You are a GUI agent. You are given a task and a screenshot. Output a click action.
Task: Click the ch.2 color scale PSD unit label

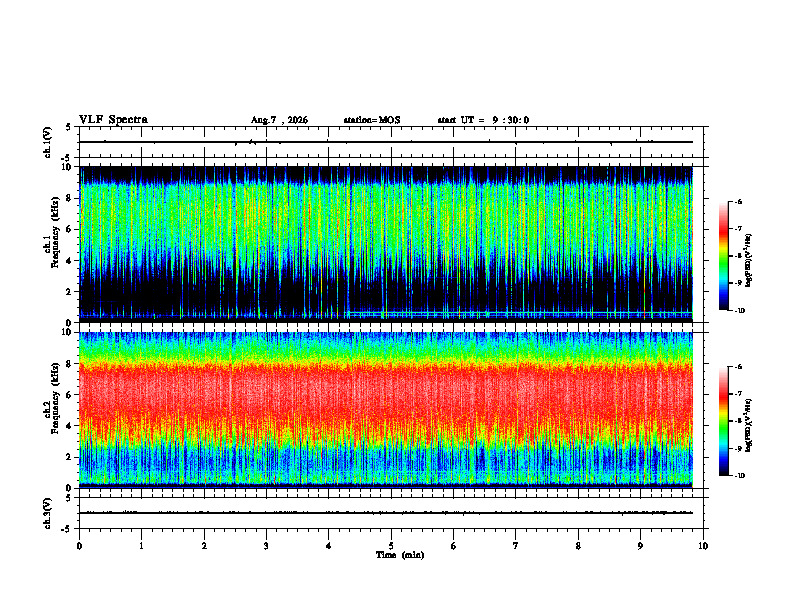[x=749, y=425]
